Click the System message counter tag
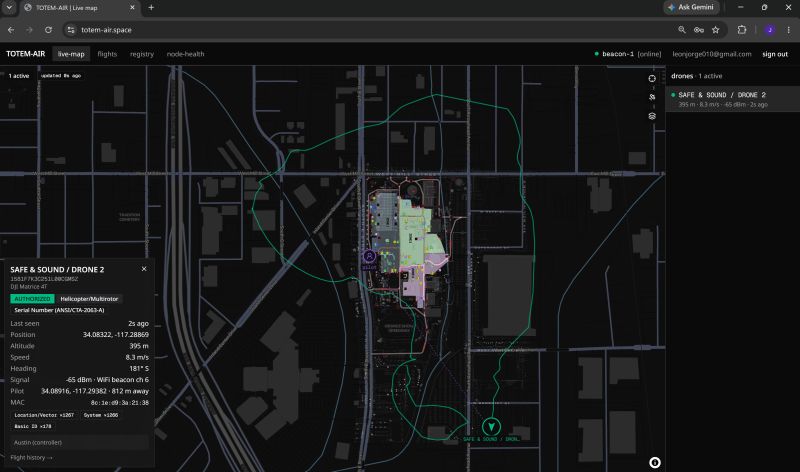Viewport: 800px width, 472px height. pos(101,415)
